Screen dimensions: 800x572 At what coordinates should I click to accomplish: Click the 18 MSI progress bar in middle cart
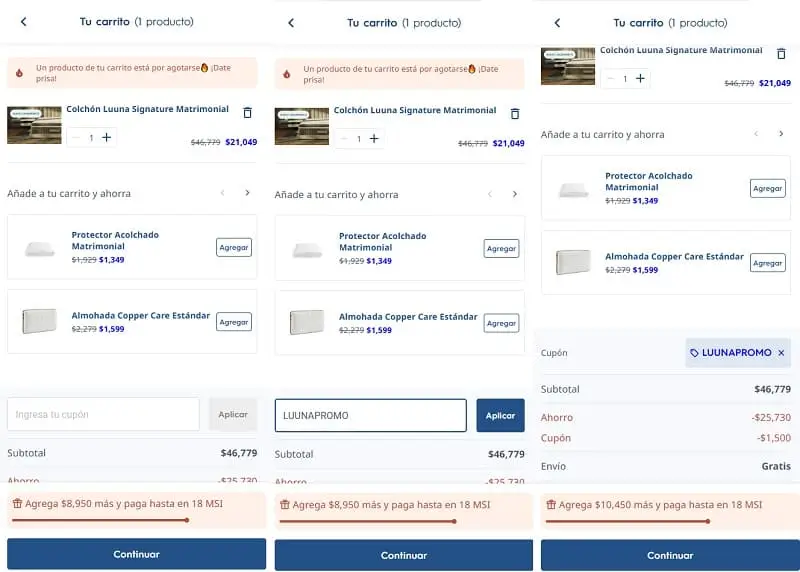[x=368, y=521]
